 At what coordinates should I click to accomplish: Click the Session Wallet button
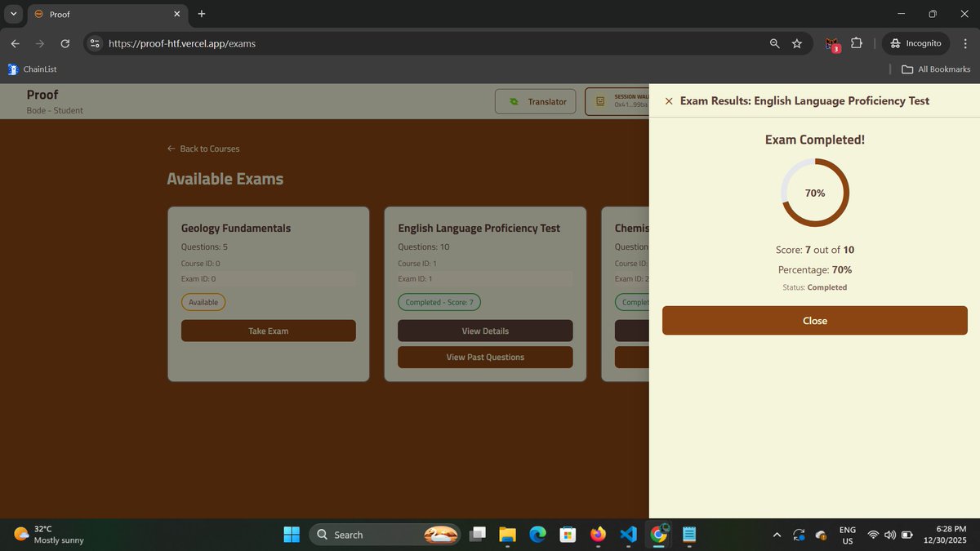(x=617, y=102)
